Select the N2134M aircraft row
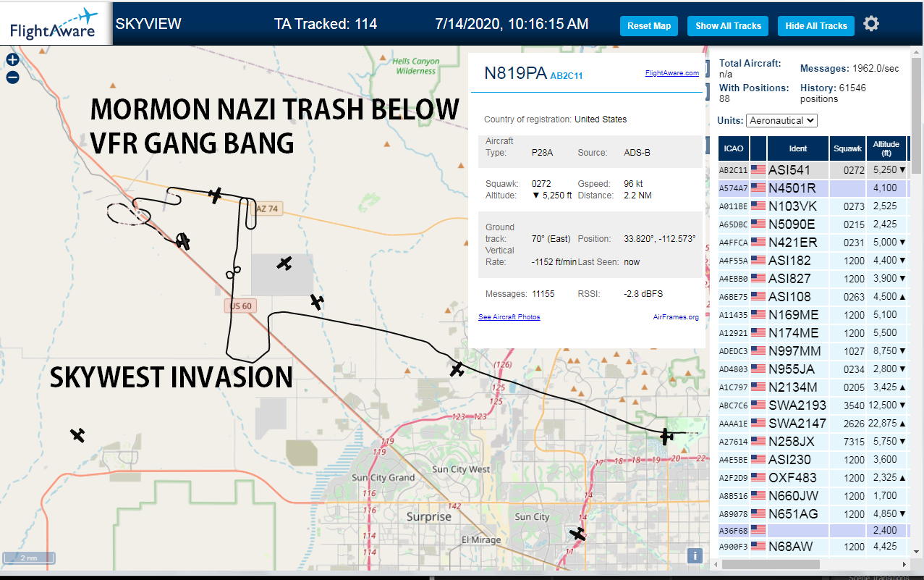This screenshot has width=924, height=580. 813,387
